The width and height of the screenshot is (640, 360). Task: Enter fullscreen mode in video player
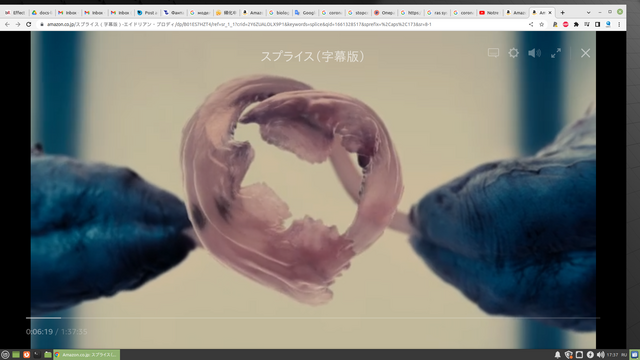pyautogui.click(x=556, y=53)
